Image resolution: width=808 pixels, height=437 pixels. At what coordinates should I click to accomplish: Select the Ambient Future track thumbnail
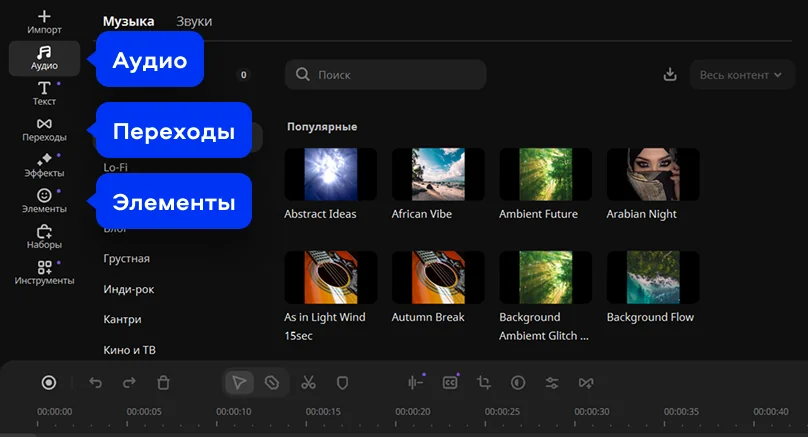[546, 174]
